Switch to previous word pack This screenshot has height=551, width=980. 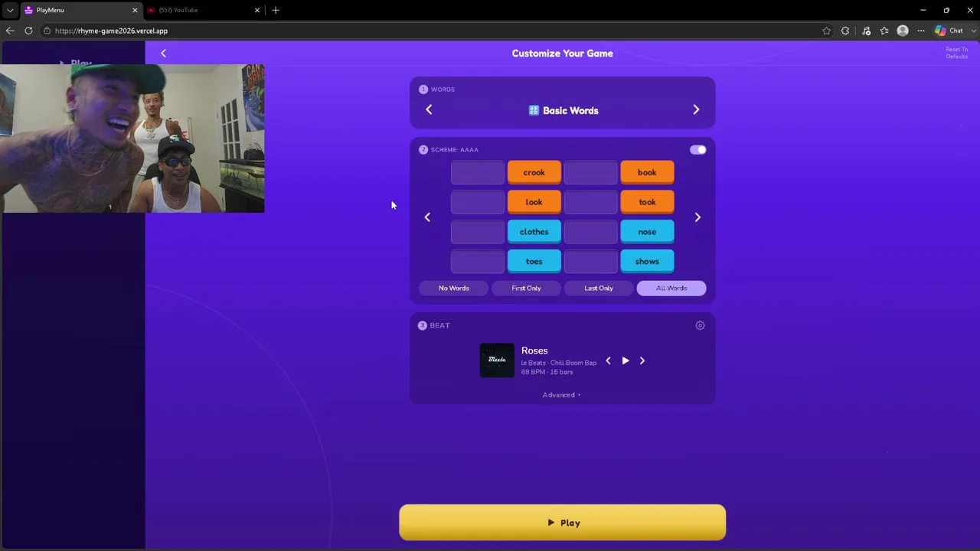429,109
